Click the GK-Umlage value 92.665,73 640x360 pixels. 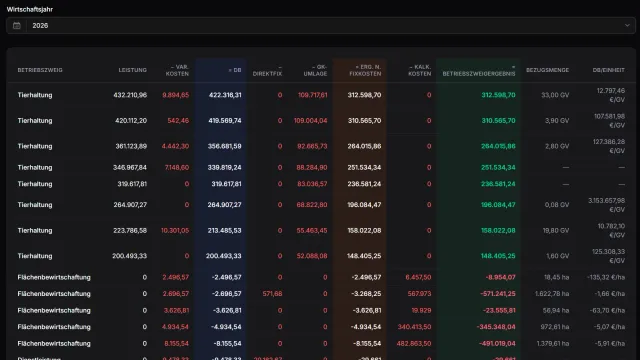tap(312, 146)
